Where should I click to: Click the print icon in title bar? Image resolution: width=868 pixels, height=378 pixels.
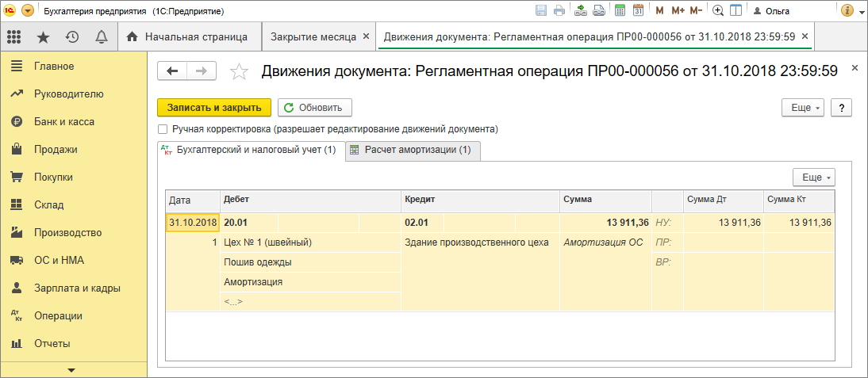point(559,11)
